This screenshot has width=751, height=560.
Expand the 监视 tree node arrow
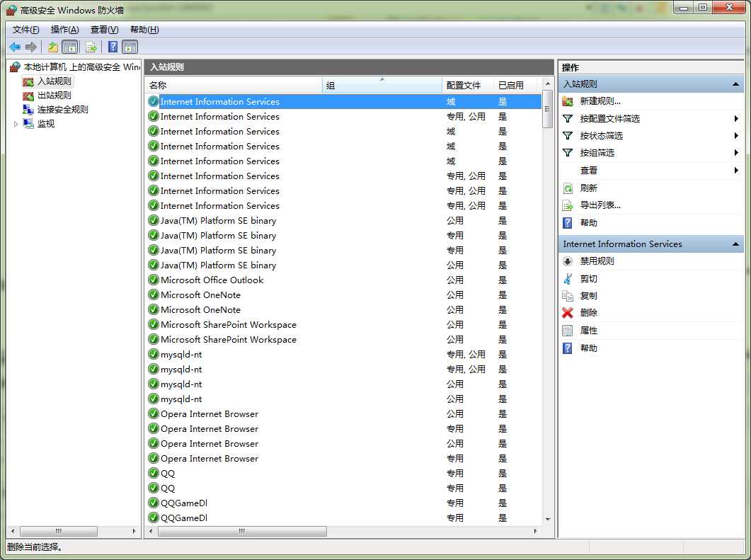(16, 124)
